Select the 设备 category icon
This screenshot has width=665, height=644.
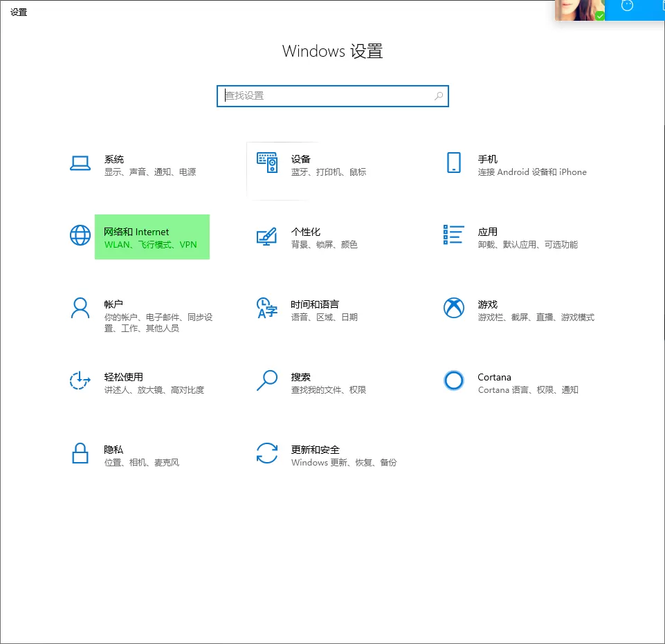pos(268,163)
